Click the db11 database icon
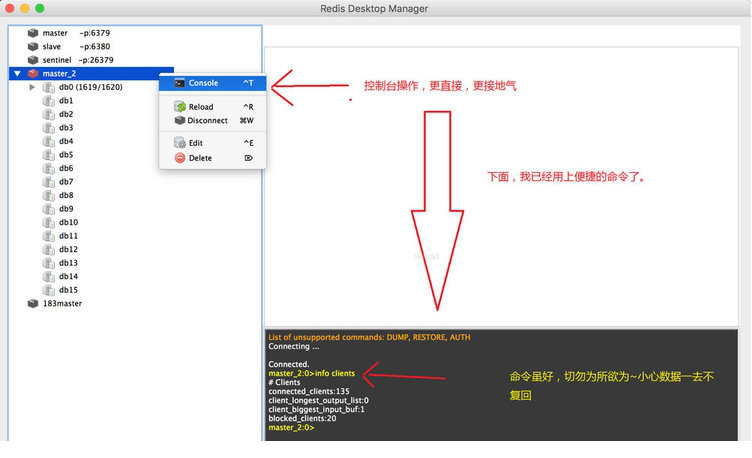Screen dimensions: 752x458 [48, 236]
